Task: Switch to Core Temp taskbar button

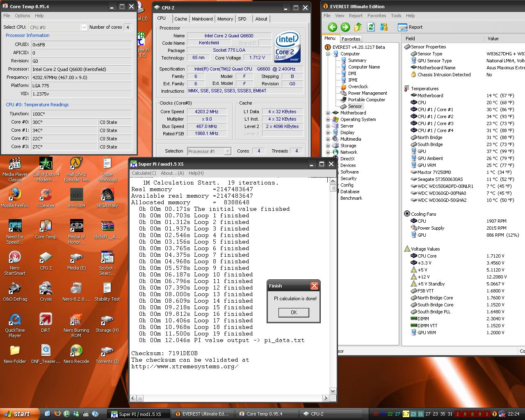Action: point(267,414)
